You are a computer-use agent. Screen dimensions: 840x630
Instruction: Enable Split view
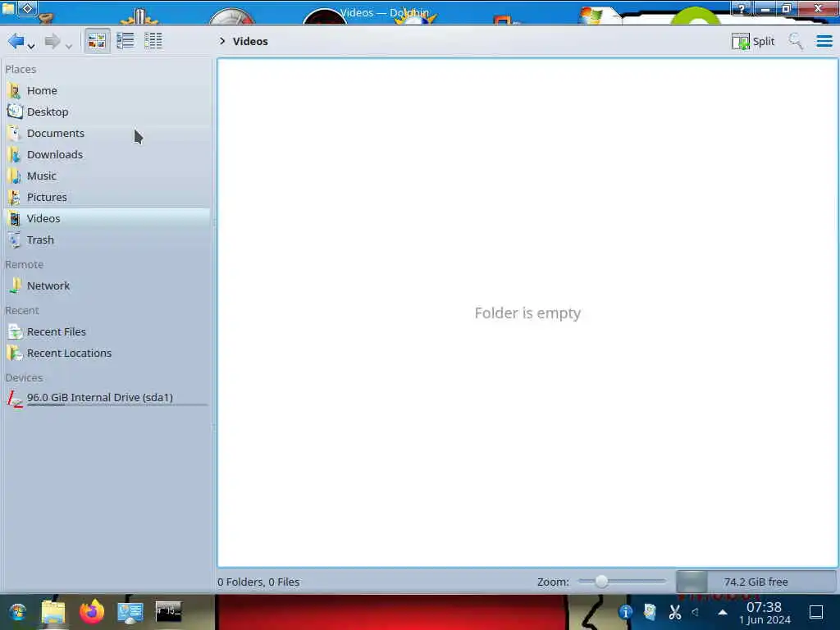753,41
